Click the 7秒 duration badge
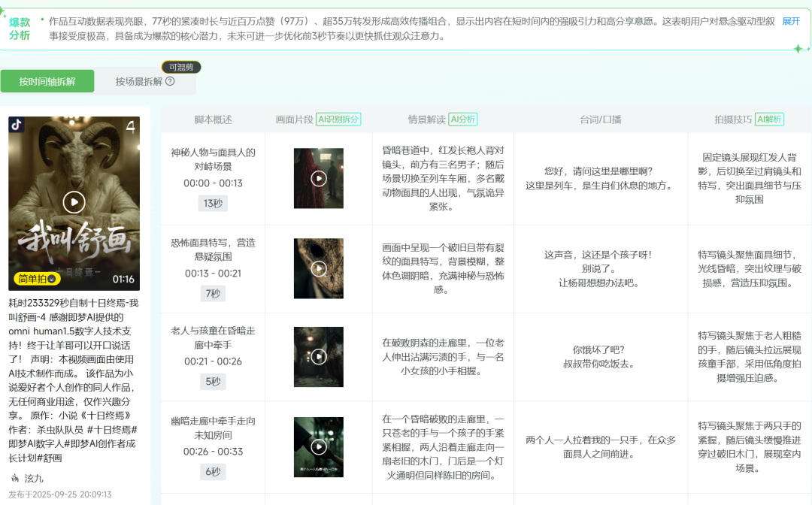 pyautogui.click(x=213, y=294)
